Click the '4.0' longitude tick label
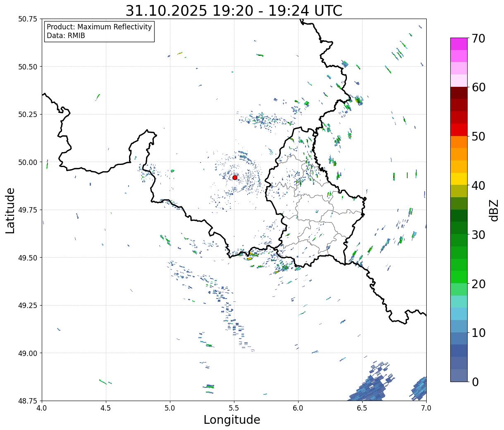The image size is (504, 430). pyautogui.click(x=42, y=408)
